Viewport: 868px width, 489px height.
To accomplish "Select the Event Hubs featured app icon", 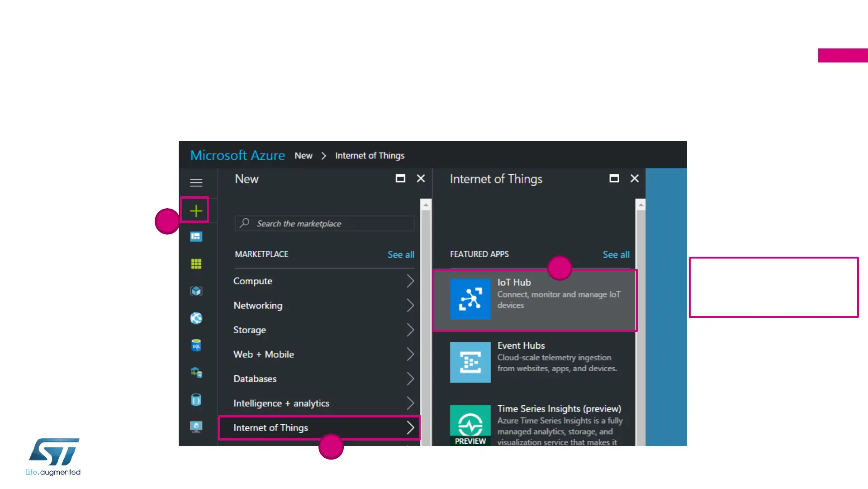I will pos(470,362).
